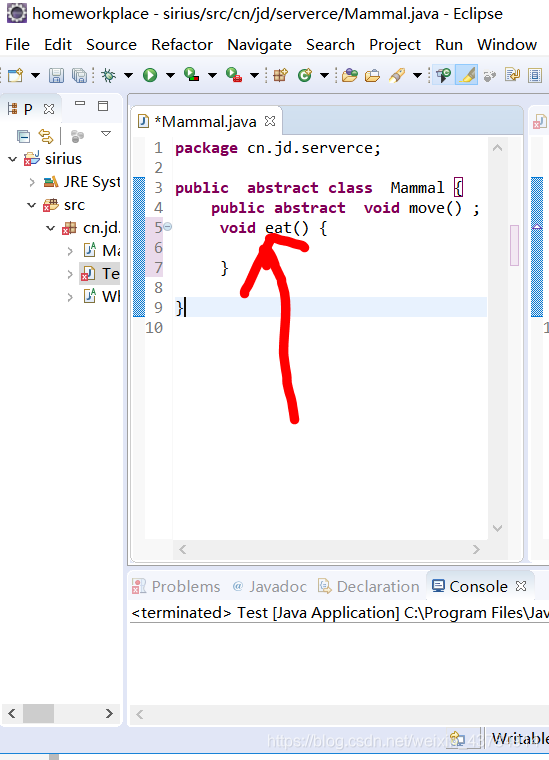Open the Coverage dropdown arrow
Viewport: 549px width, 760px height.
click(x=212, y=75)
